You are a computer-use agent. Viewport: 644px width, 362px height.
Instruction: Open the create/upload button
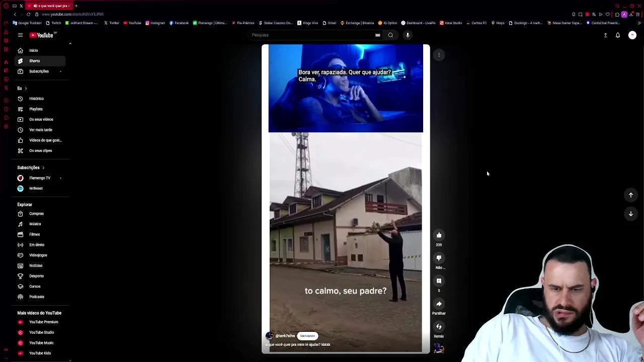point(605,35)
